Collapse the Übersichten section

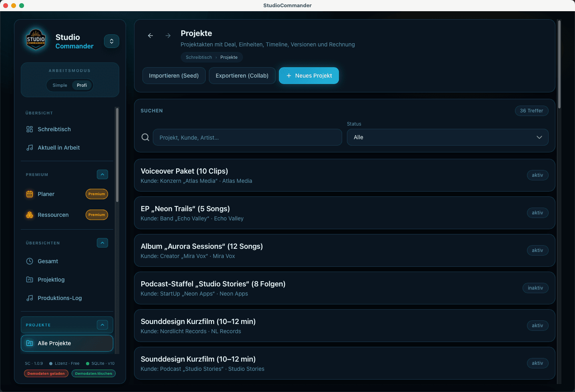point(102,243)
